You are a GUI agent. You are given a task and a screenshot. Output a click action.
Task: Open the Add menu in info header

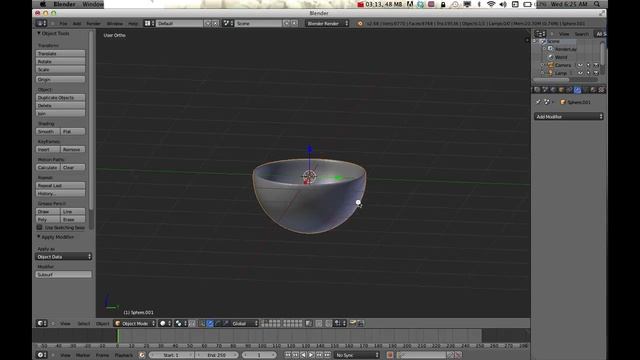click(x=77, y=24)
